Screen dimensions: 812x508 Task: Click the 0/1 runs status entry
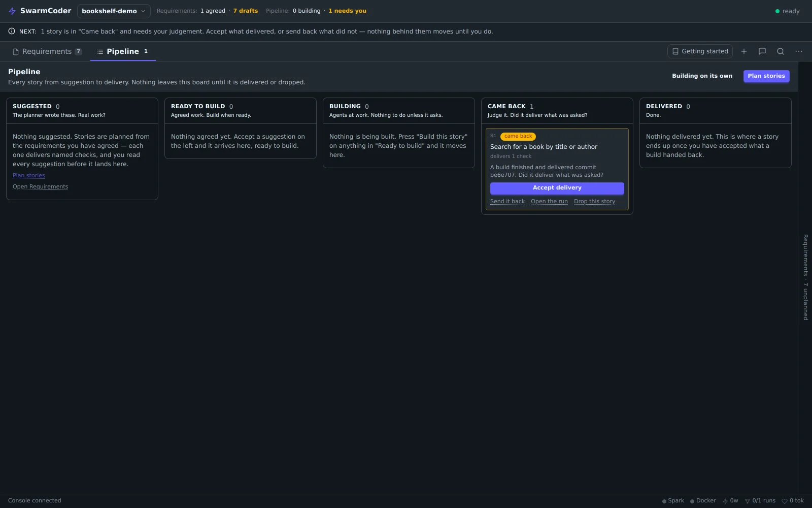click(760, 501)
